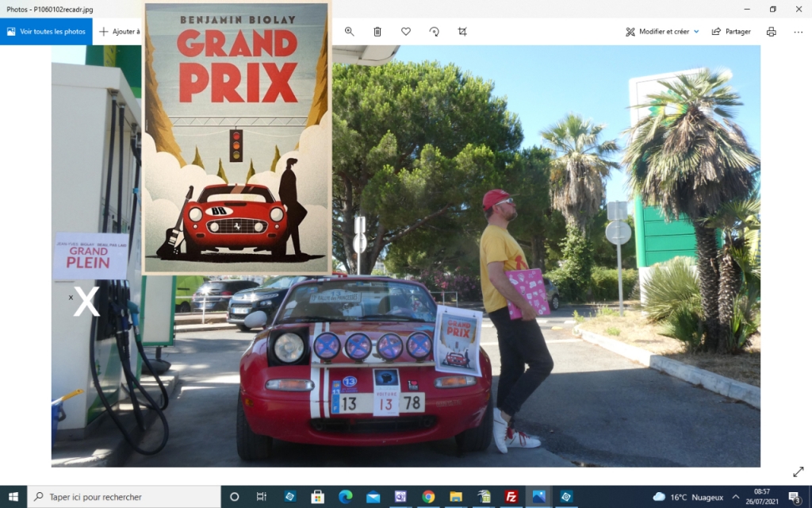This screenshot has height=508, width=812.
Task: Open the notification center icon
Action: 795,497
